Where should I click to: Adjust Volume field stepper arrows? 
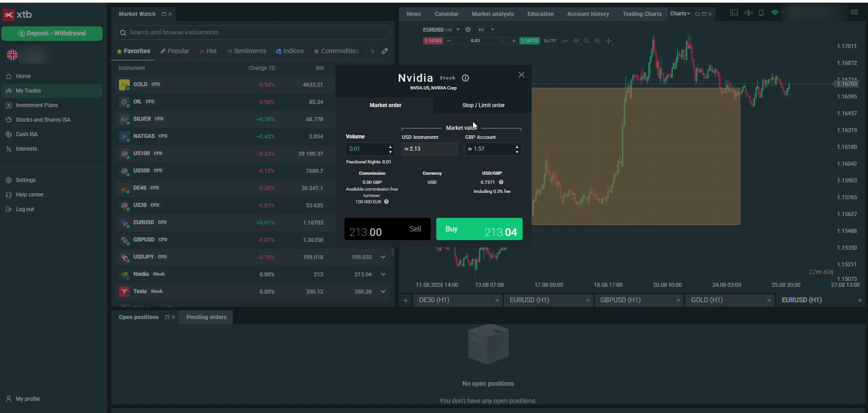[390, 149]
